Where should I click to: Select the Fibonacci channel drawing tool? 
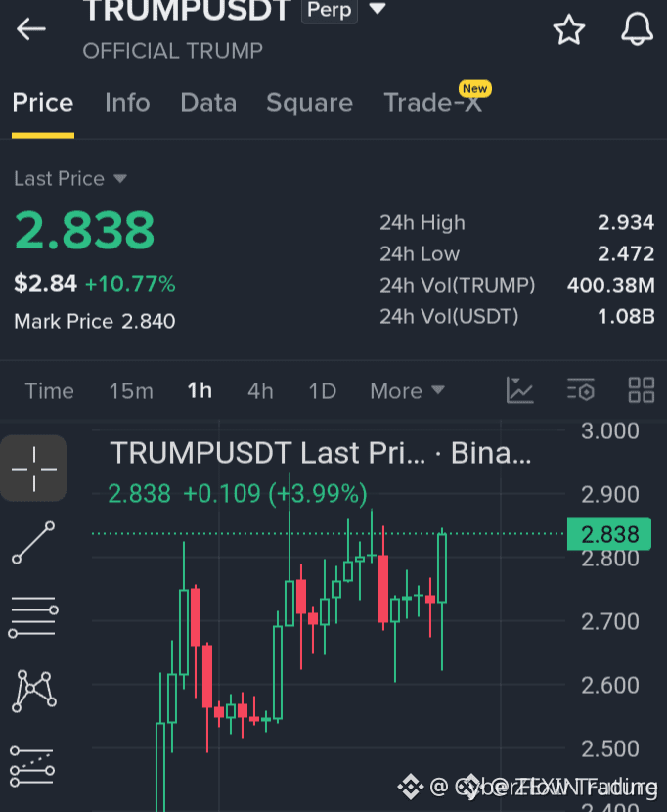click(32, 766)
